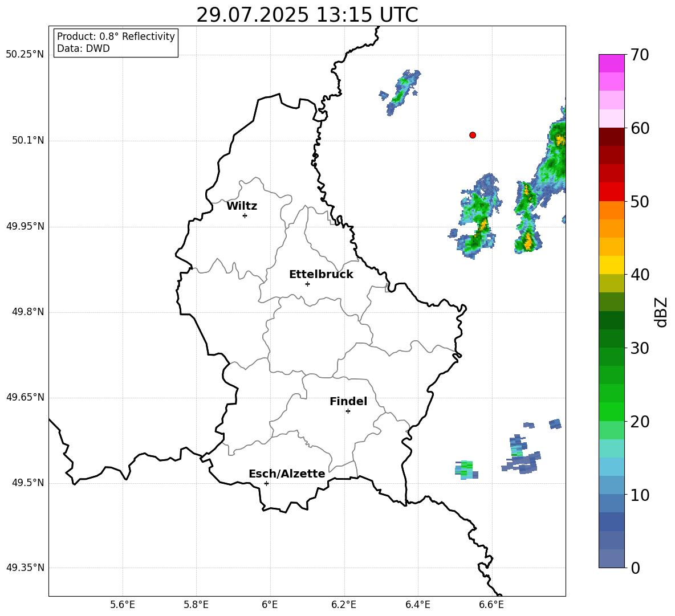Image resolution: width=675 pixels, height=616 pixels.
Task: Click the Ettelbruck station cross marker
Action: 307,284
